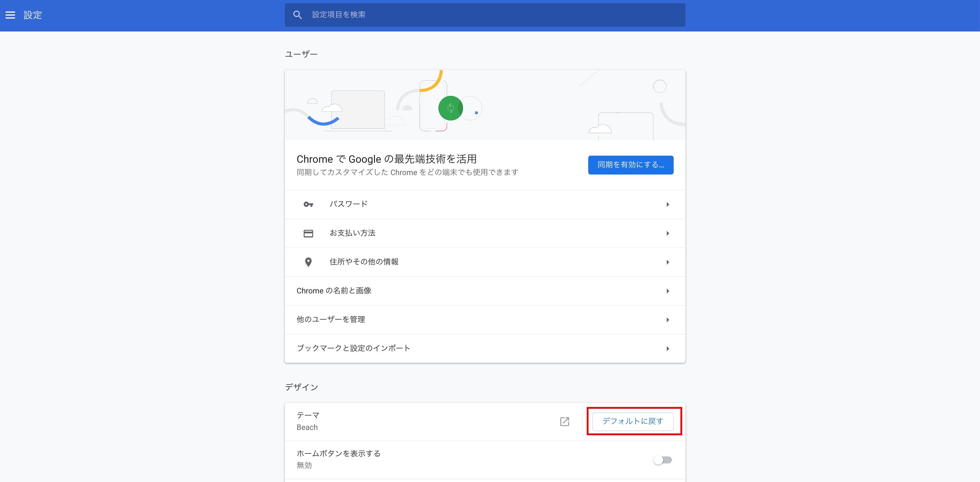Click the green sync circle illustration

point(450,108)
